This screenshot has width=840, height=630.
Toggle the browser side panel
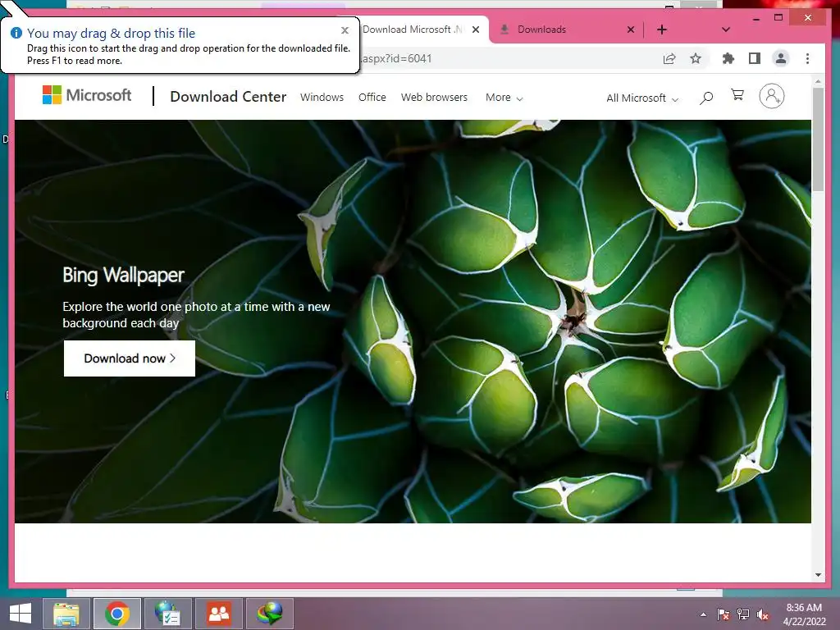click(755, 58)
